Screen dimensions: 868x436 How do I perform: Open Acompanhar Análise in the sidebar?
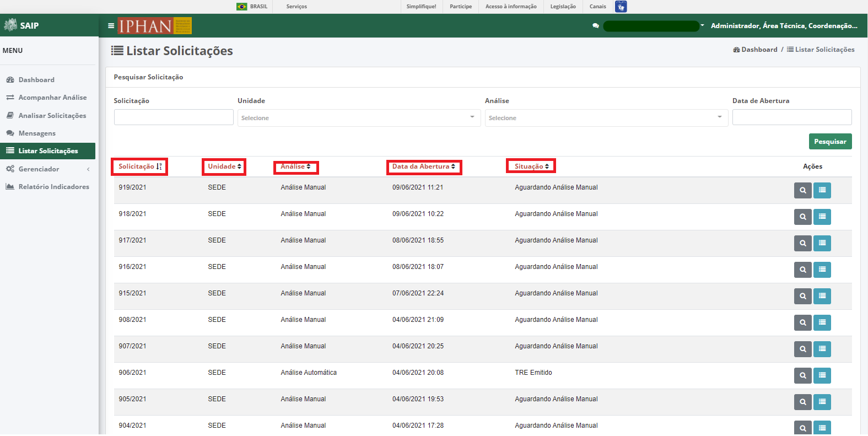click(47, 98)
